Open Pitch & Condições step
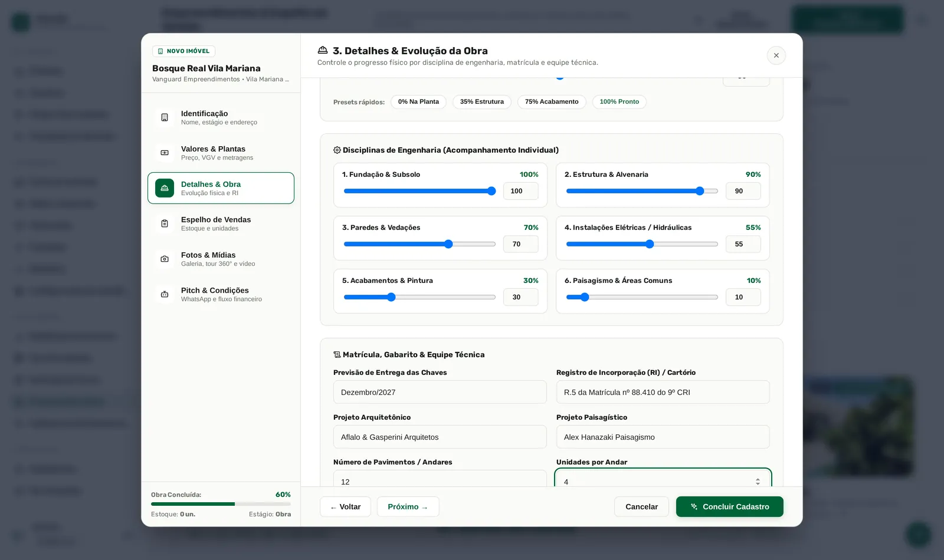Screen dimensions: 944x560 click(x=221, y=294)
